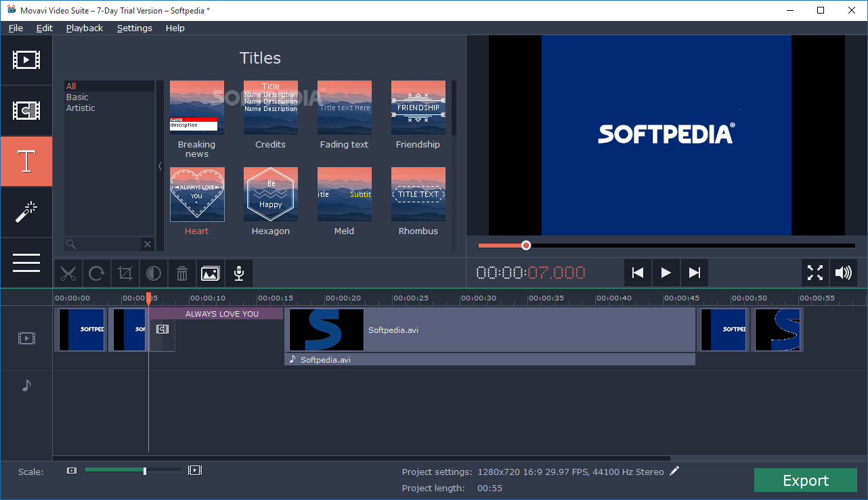Image resolution: width=868 pixels, height=500 pixels.
Task: Select the crop tool
Action: 125,273
